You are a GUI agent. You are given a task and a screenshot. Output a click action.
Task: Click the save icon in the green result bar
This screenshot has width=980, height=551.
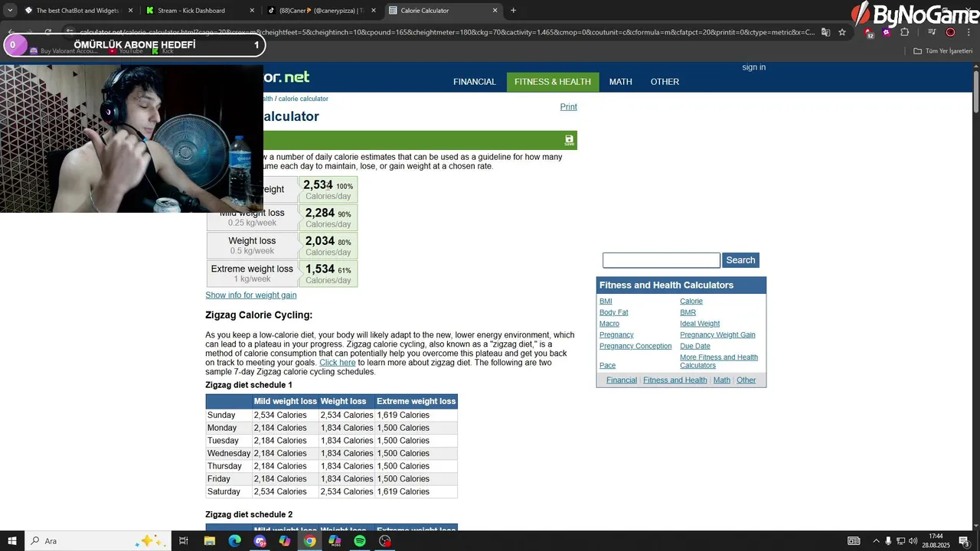coord(569,140)
